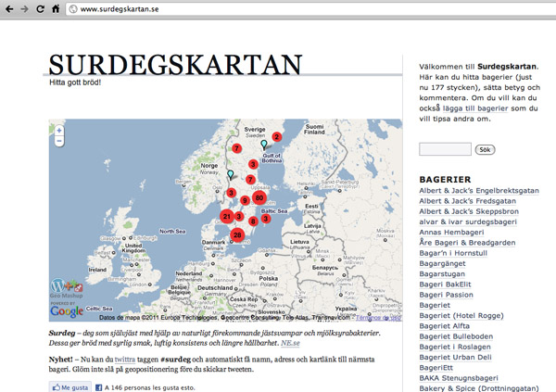Open the red cluster marker showing 21
This screenshot has width=556, height=392.
pyautogui.click(x=227, y=216)
